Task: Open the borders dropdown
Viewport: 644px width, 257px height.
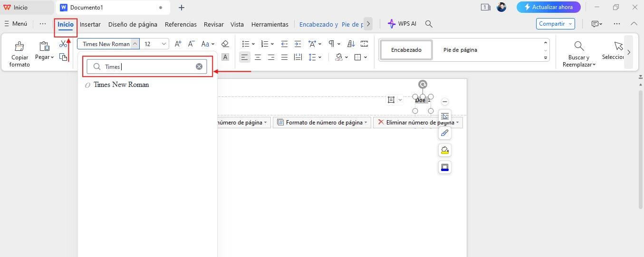Action: (x=365, y=57)
